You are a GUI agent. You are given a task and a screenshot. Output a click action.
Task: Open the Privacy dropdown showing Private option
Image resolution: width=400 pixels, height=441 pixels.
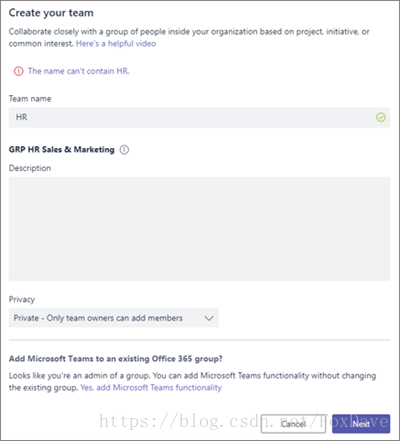tap(114, 318)
